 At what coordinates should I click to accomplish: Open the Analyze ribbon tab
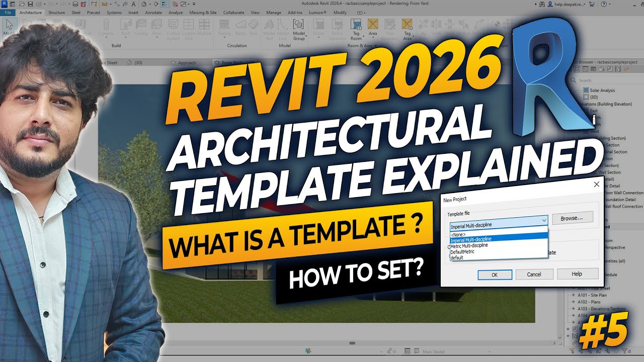176,12
